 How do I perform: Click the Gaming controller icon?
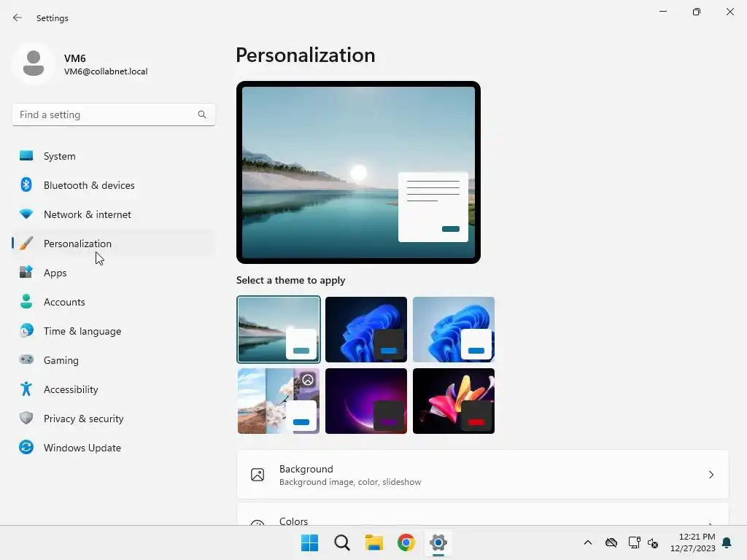[x=26, y=359]
